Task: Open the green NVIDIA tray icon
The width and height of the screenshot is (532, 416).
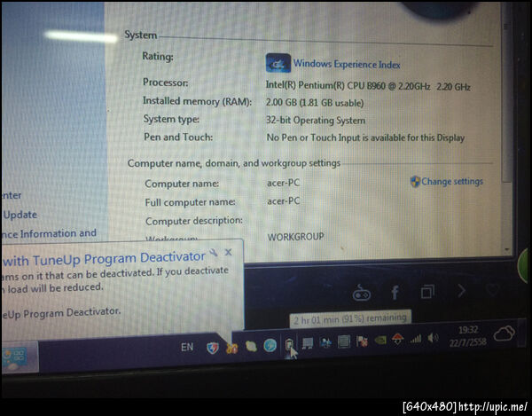Action: pyautogui.click(x=380, y=340)
